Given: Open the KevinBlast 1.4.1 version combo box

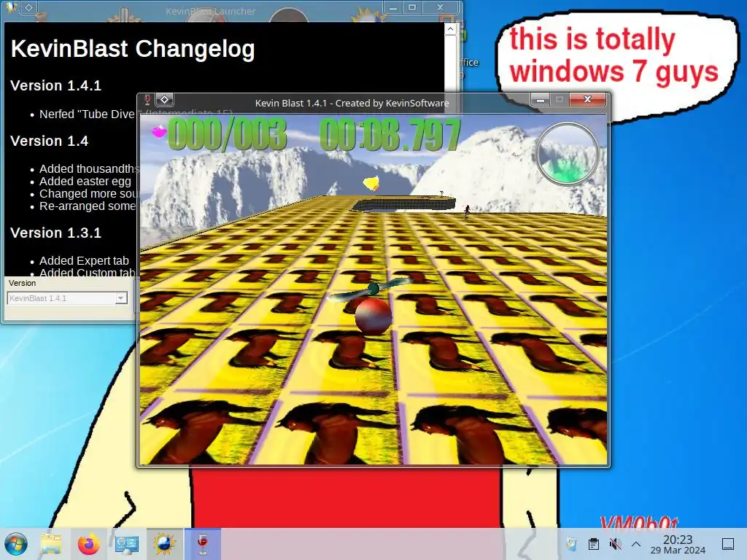Looking at the screenshot, I should (x=67, y=298).
